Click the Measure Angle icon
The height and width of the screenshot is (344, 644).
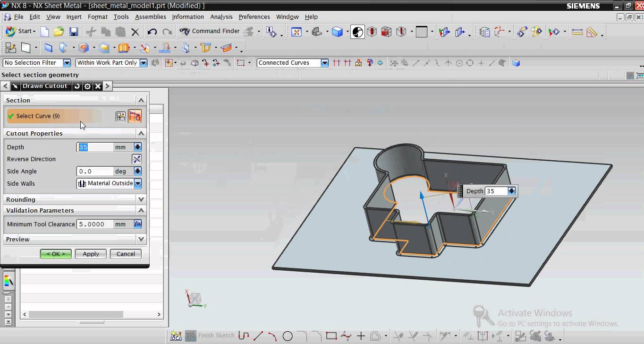592,32
